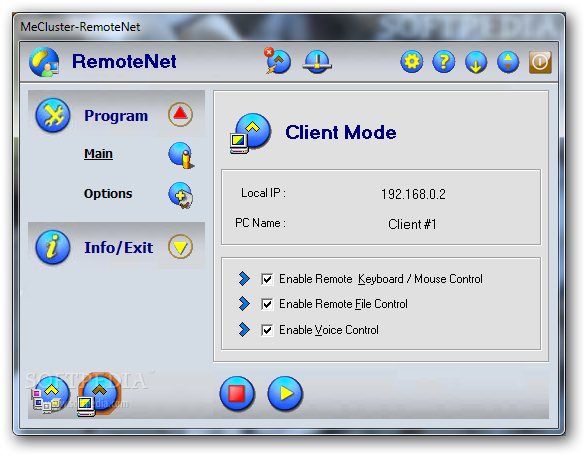This screenshot has width=586, height=456.
Task: Click the Info/Exit blue info icon
Action: (53, 247)
